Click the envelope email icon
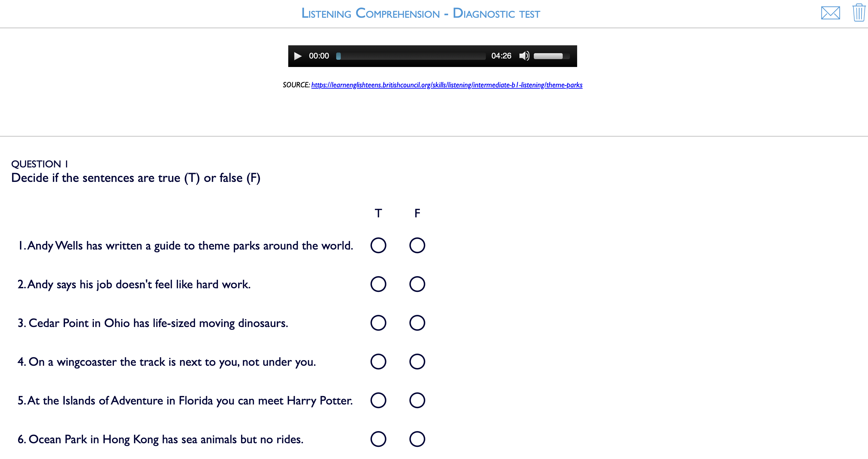Image resolution: width=868 pixels, height=459 pixels. [830, 13]
